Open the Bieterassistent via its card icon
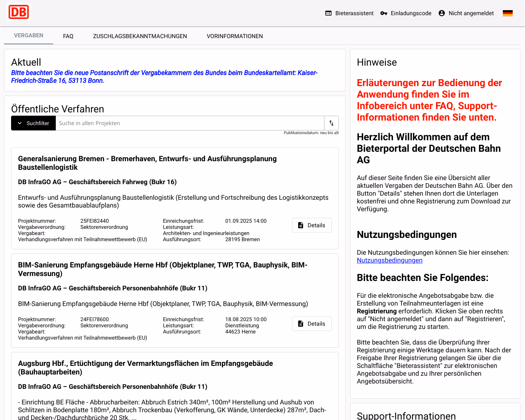 click(x=328, y=13)
